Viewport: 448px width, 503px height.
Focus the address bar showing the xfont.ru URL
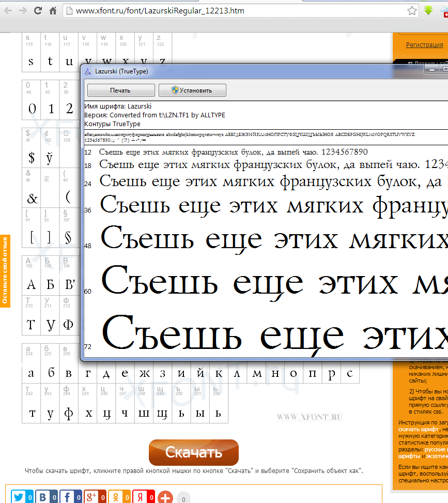click(x=240, y=10)
